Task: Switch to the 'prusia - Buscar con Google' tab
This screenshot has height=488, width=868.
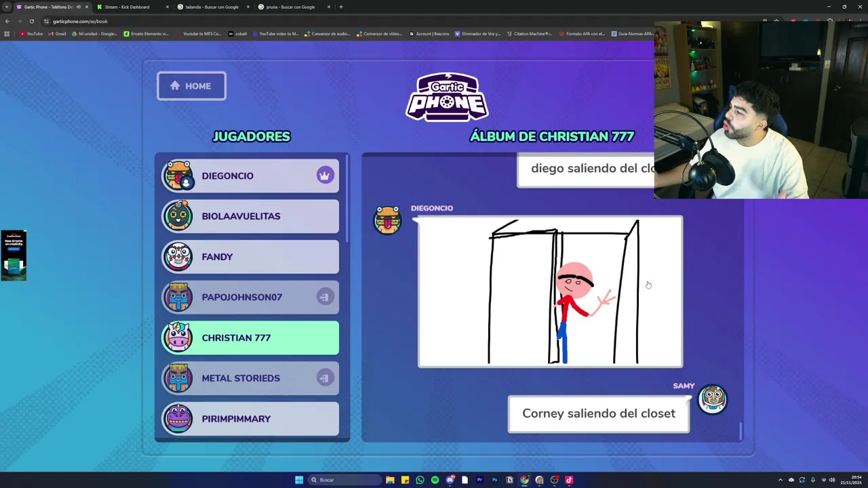Action: click(x=293, y=7)
